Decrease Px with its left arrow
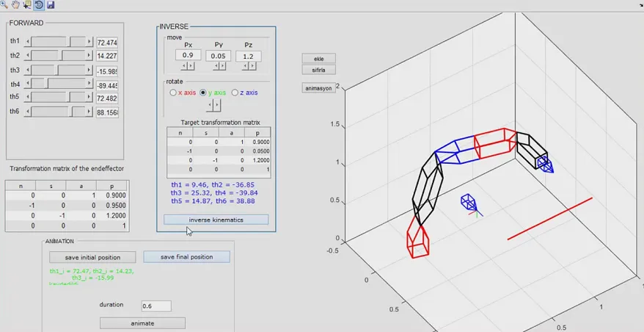 pyautogui.click(x=184, y=66)
